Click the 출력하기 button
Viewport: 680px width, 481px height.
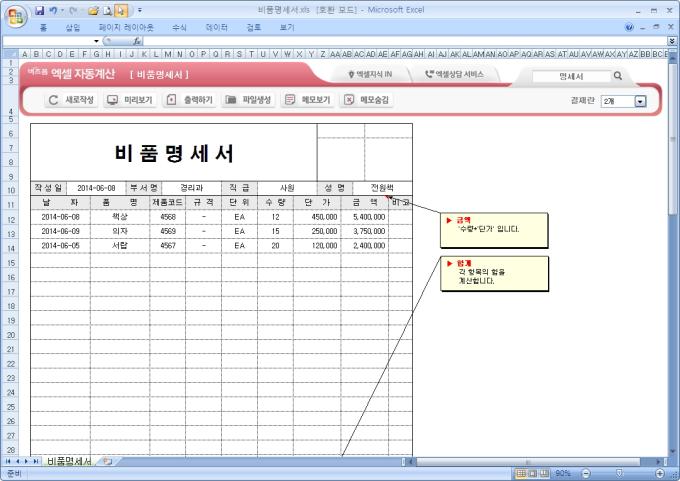189,100
